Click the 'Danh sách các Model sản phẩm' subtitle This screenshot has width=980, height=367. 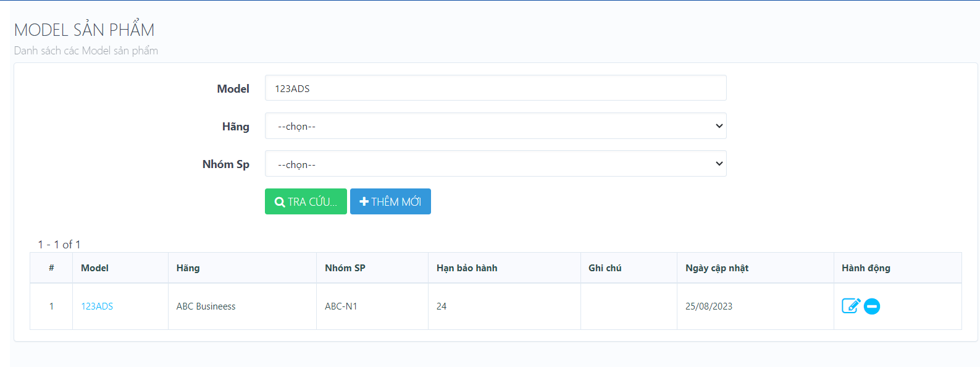click(x=86, y=51)
